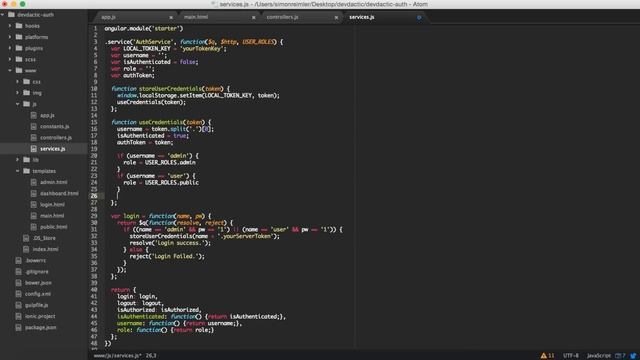Click the updates count indicator in status bar
640x360 pixels.
pyautogui.click(x=620, y=356)
